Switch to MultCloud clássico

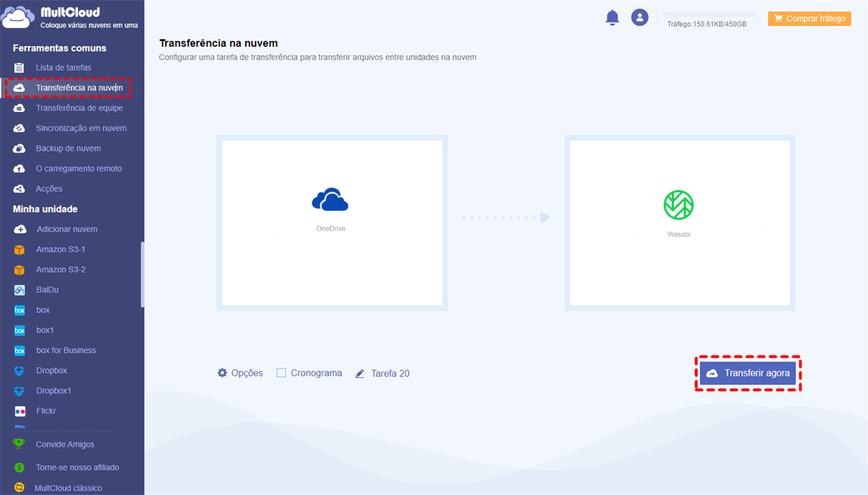coord(69,488)
